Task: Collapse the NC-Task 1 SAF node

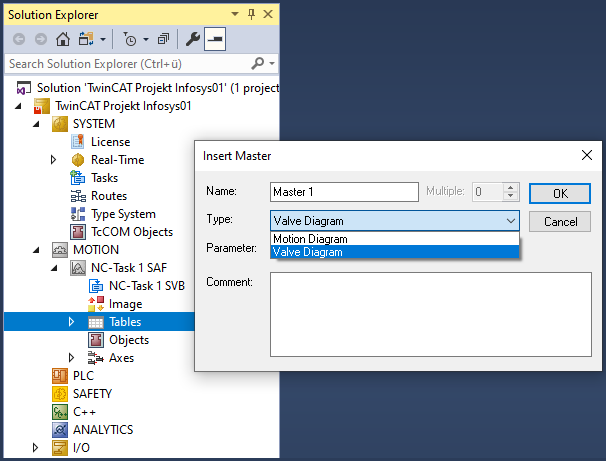Action: tap(54, 267)
